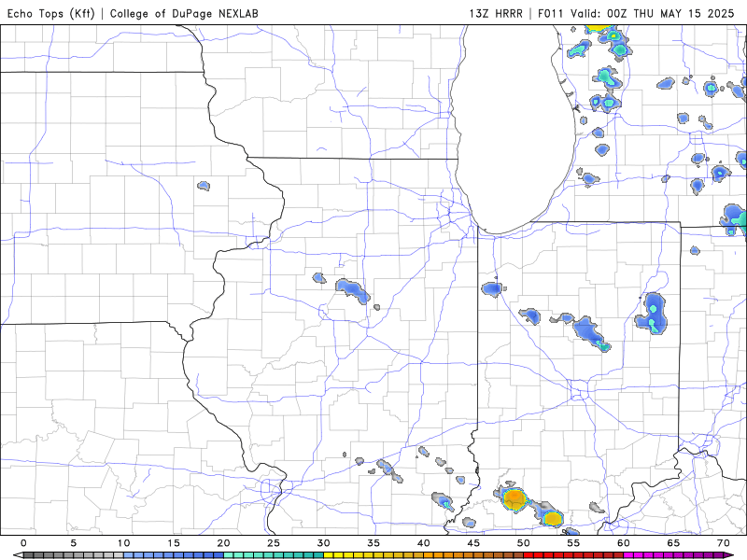
Task: Click the isolated blue echo cell in eastern Iowa
Action: tap(204, 185)
